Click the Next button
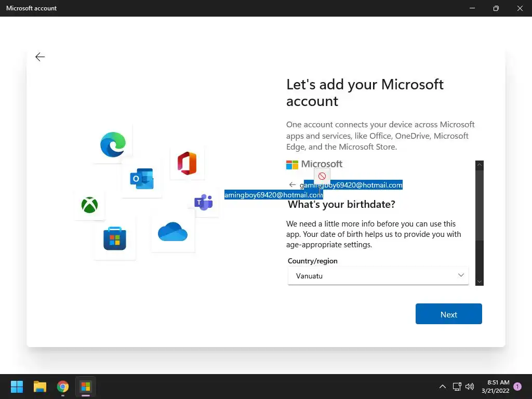 point(448,314)
